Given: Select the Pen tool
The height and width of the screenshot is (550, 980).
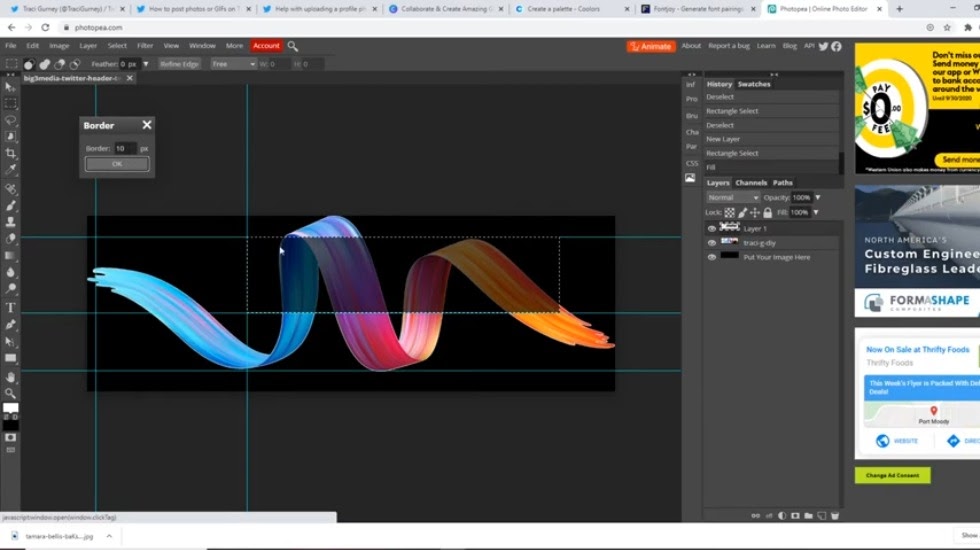Looking at the screenshot, I should click(10, 324).
